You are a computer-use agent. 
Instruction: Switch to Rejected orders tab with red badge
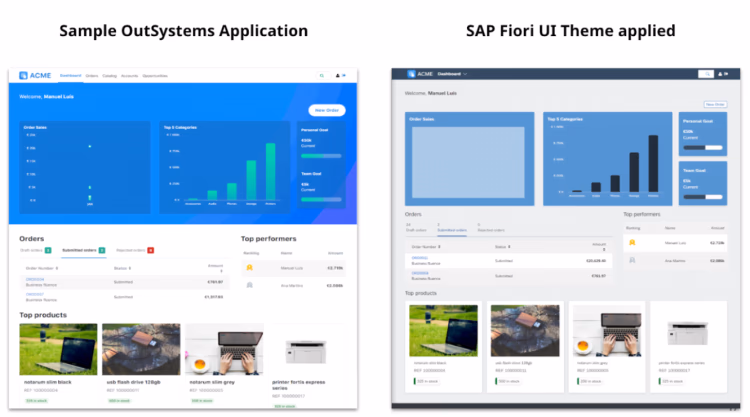[135, 250]
